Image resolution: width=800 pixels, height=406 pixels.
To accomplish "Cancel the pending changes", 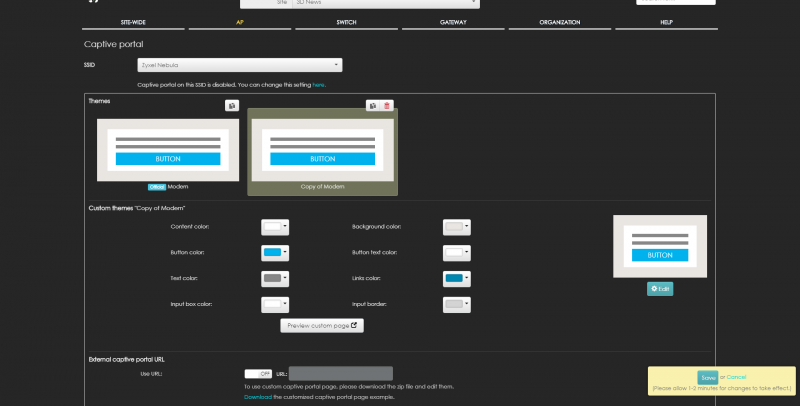I will point(736,377).
